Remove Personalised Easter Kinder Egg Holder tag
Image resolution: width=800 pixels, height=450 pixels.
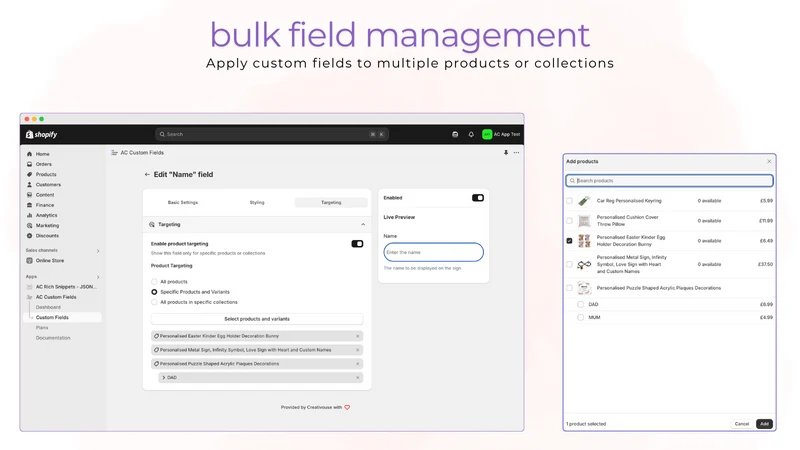pyautogui.click(x=358, y=336)
